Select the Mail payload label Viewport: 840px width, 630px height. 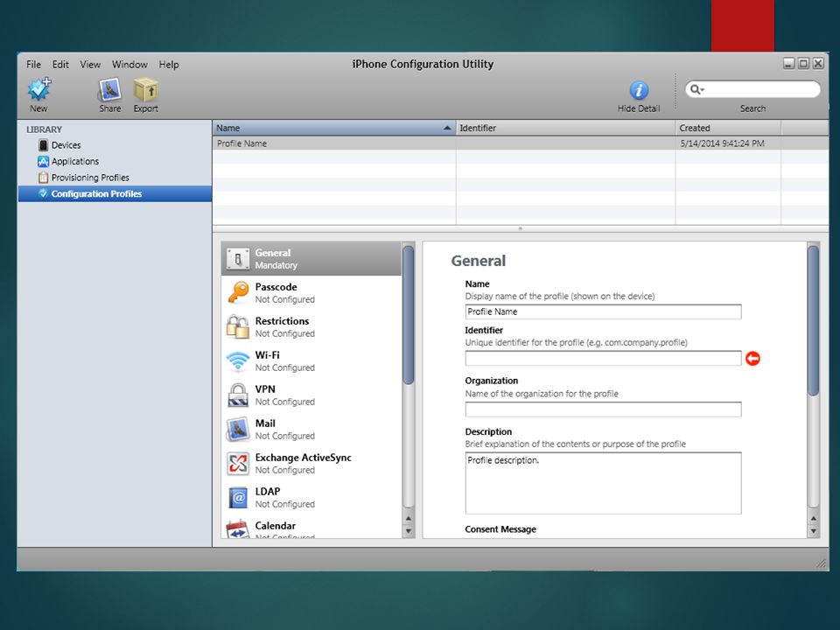265,423
